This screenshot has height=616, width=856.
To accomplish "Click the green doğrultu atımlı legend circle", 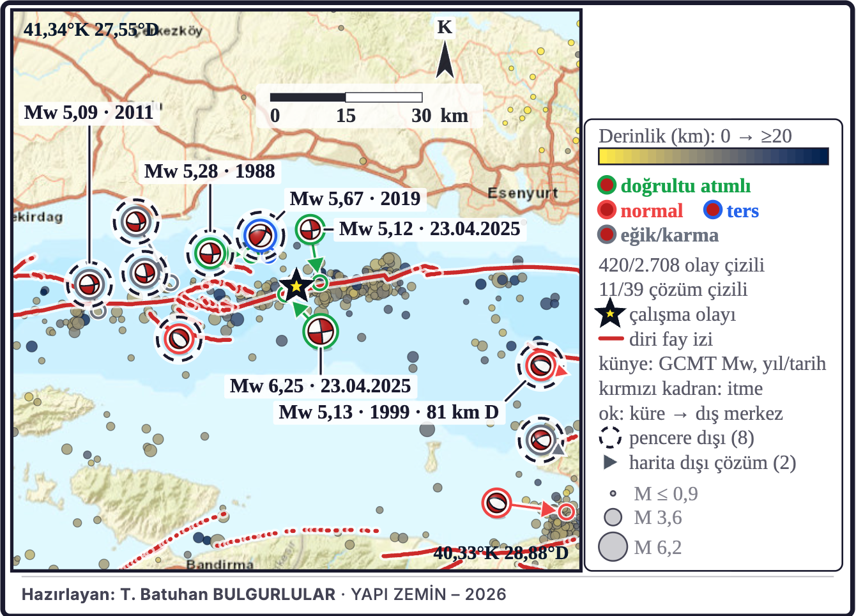I will click(x=606, y=185).
